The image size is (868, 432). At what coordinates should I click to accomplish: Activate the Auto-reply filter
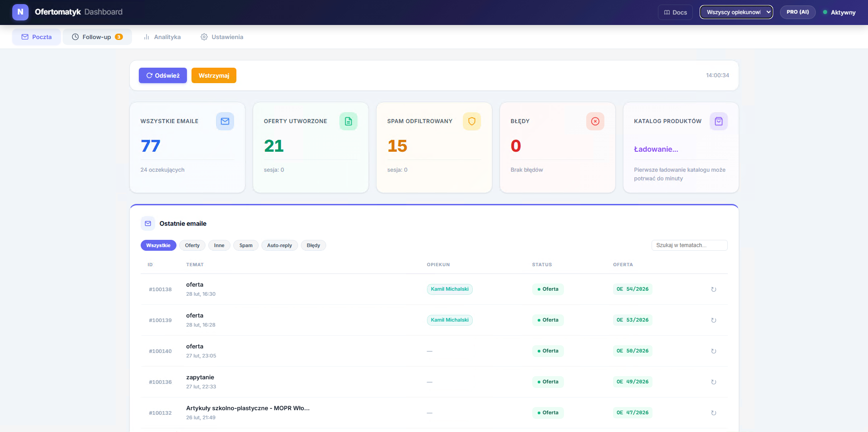pos(279,245)
